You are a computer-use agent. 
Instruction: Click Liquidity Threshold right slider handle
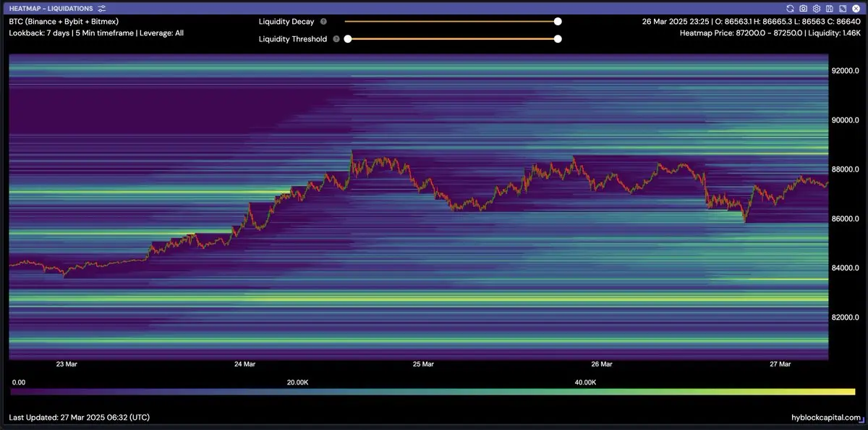[558, 39]
